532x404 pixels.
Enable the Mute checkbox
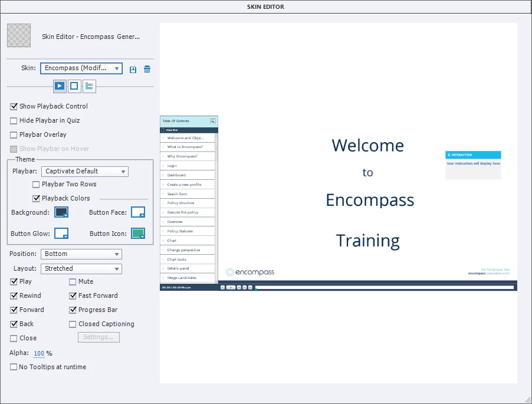click(73, 281)
